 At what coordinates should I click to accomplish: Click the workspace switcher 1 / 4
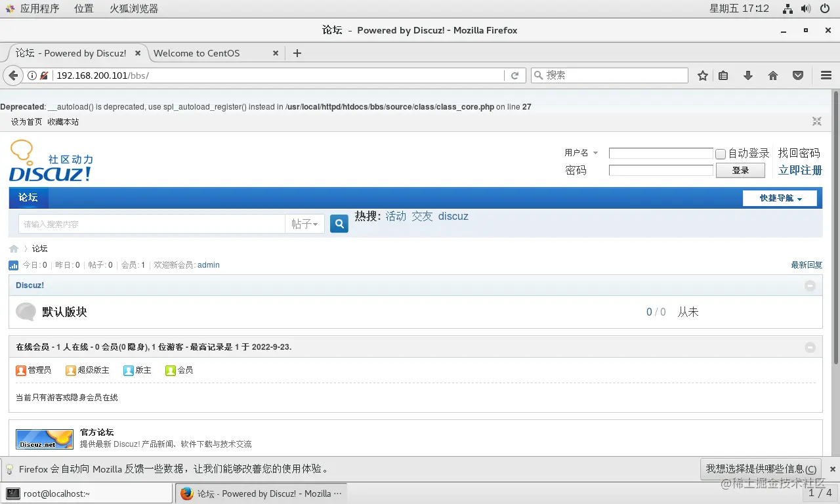pyautogui.click(x=820, y=493)
